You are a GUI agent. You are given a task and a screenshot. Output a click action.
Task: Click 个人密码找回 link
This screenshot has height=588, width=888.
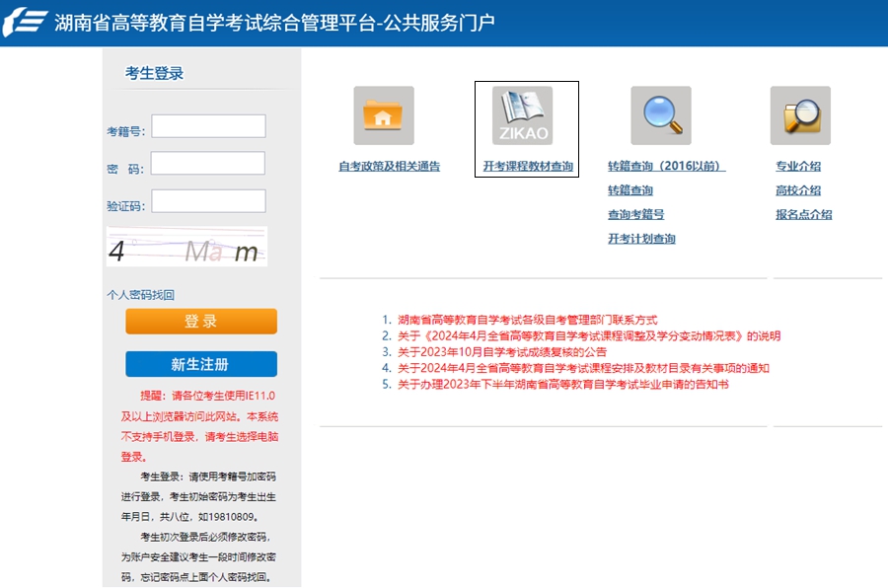click(140, 295)
